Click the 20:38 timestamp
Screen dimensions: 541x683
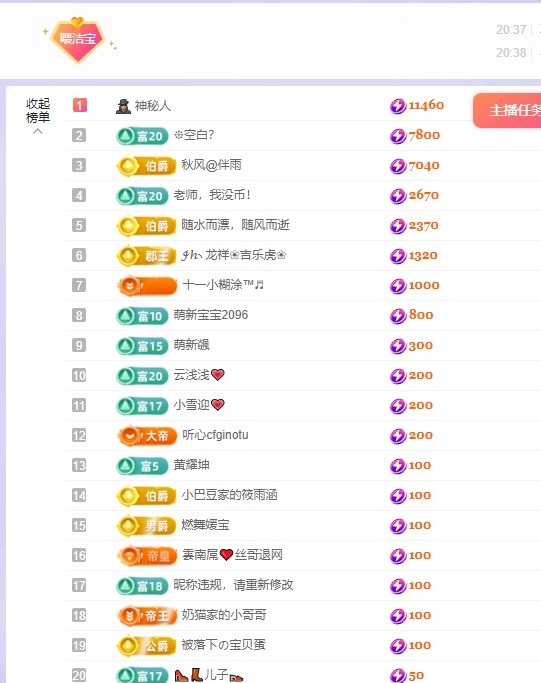click(x=511, y=53)
